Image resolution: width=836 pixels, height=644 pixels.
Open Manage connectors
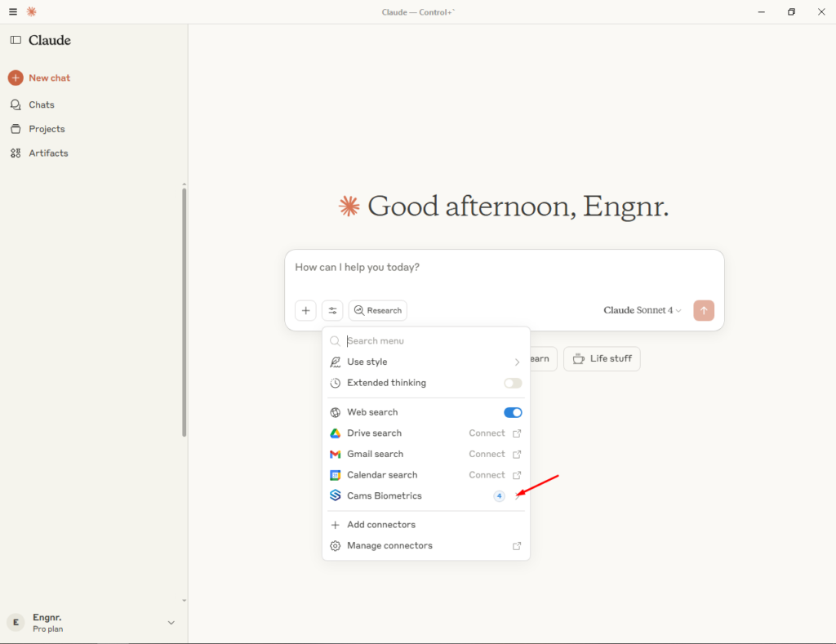pyautogui.click(x=426, y=545)
